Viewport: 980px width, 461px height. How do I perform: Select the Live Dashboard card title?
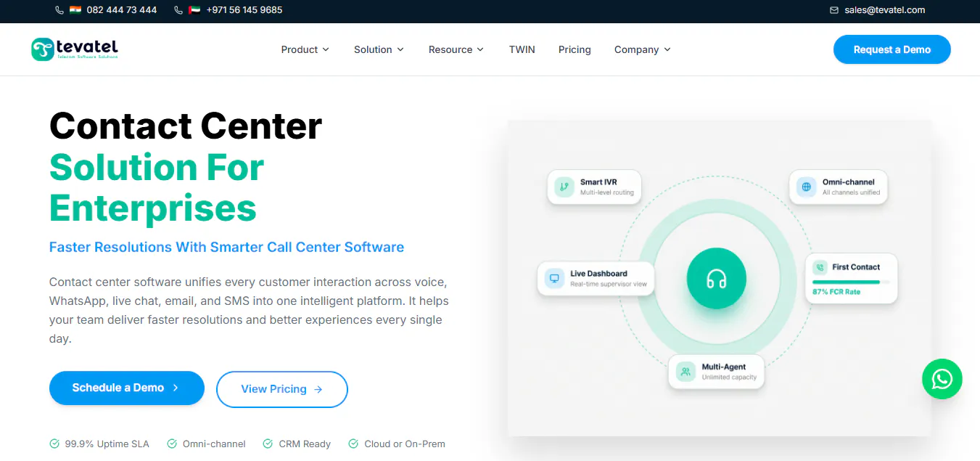point(598,274)
